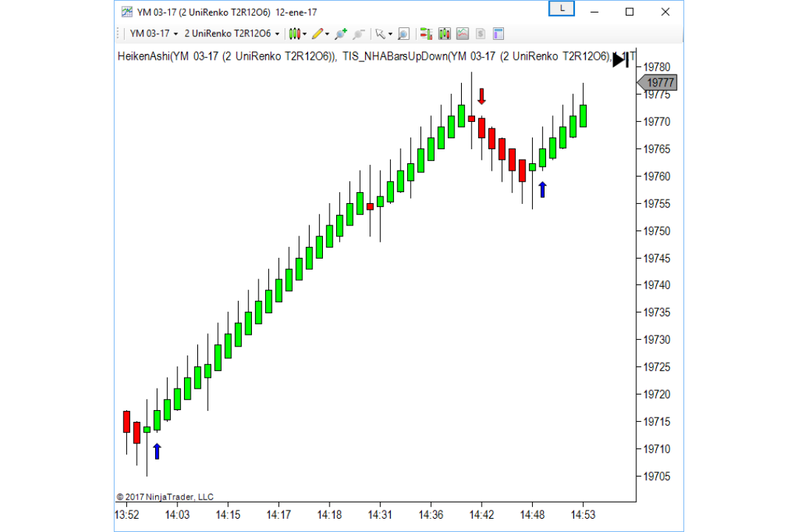The width and height of the screenshot is (798, 532).
Task: Click the window link L button
Action: pyautogui.click(x=562, y=9)
